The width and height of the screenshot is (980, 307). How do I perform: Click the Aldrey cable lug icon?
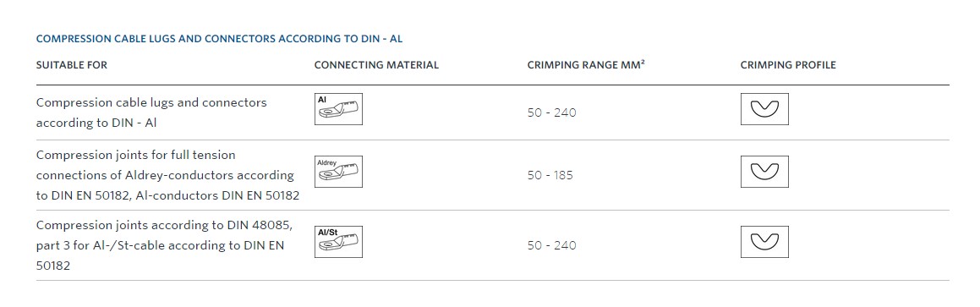(x=338, y=172)
